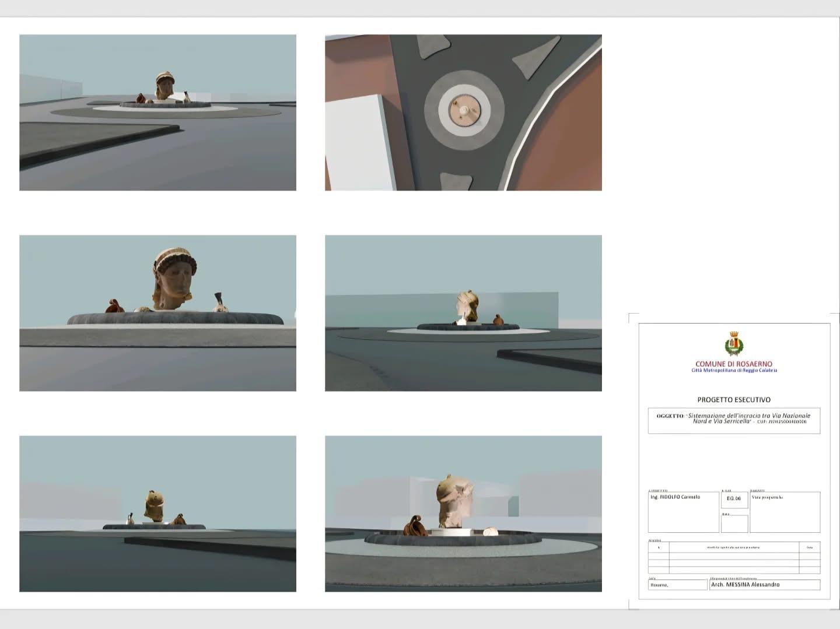The width and height of the screenshot is (840, 629).
Task: Click the Ing. RIDOLFO Carmelo field
Action: 683,512
